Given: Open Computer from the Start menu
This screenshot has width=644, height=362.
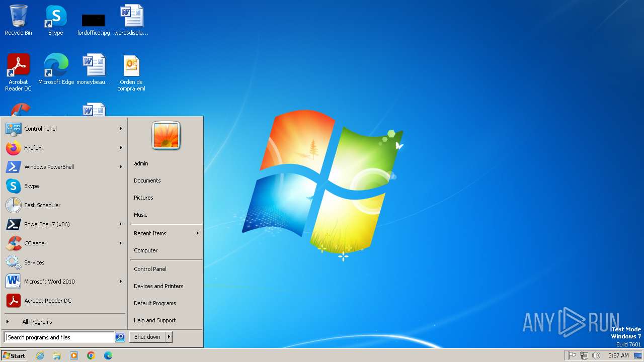Looking at the screenshot, I should pos(166,250).
